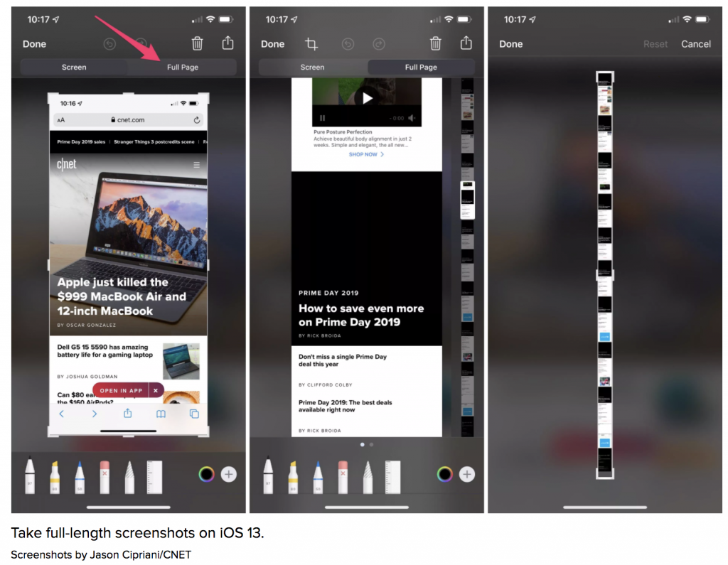Image resolution: width=728 pixels, height=565 pixels.
Task: Open Prime Day 2019: The best deals article
Action: pyautogui.click(x=346, y=407)
